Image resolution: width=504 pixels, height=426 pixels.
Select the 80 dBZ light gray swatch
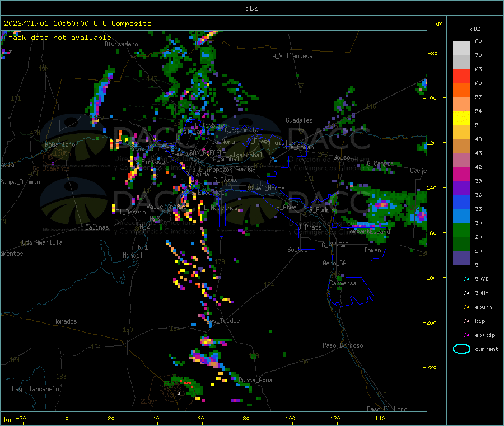tap(461, 48)
